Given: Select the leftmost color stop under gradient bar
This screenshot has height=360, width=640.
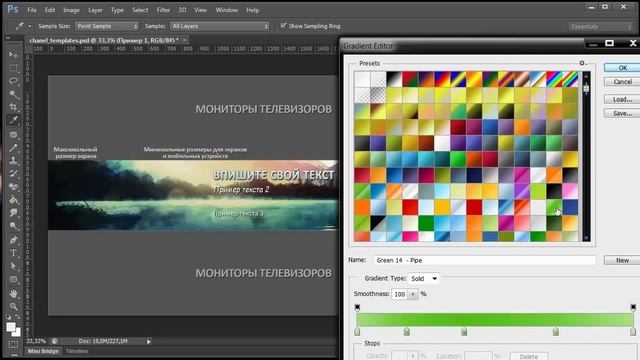Looking at the screenshot, I should point(358,331).
